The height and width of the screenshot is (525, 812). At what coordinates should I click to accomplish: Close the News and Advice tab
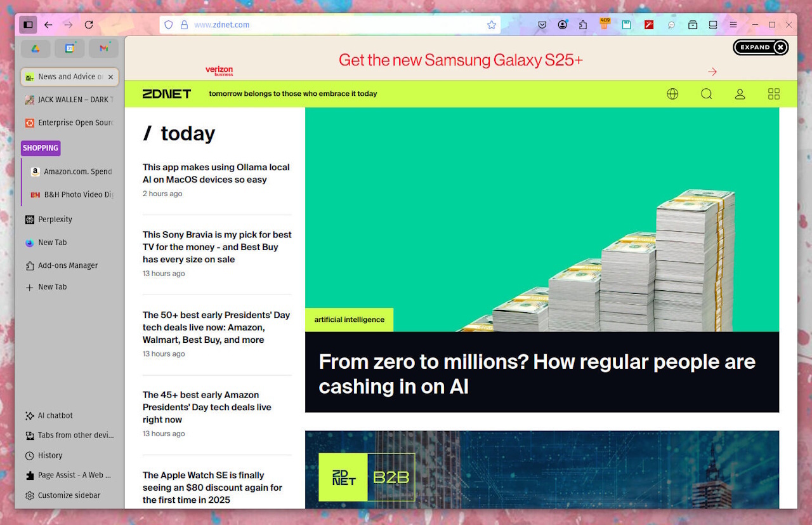point(111,77)
